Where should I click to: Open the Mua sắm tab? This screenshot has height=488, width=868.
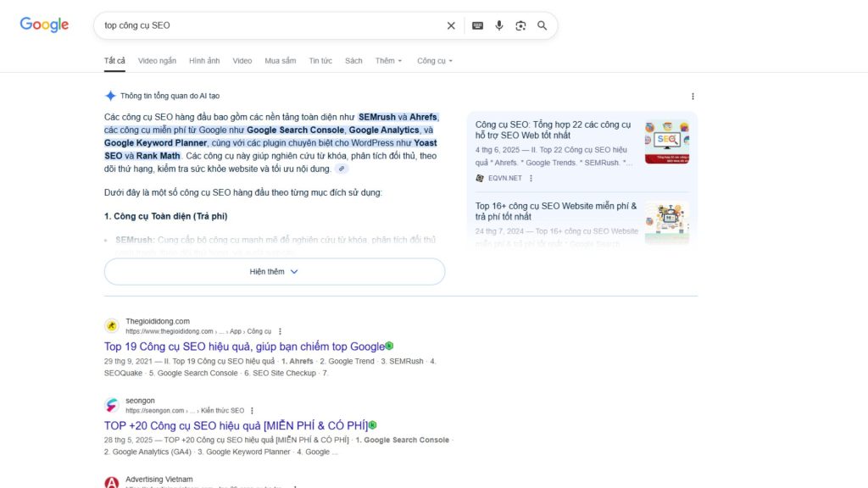[280, 60]
